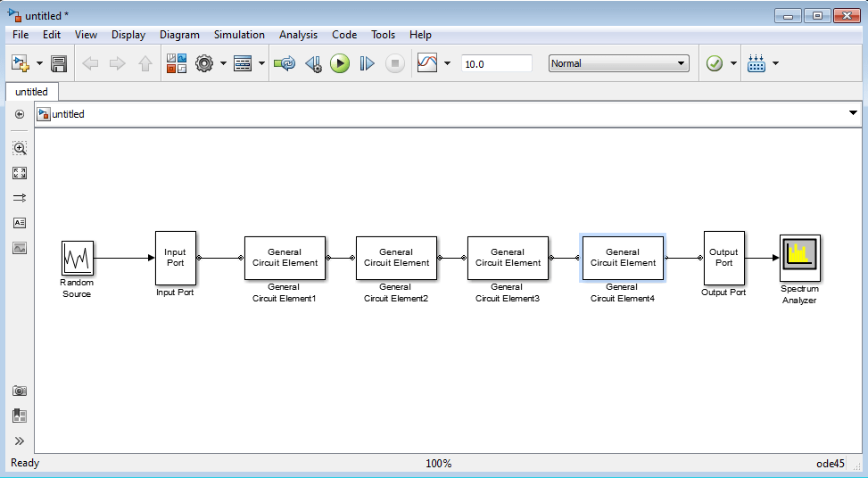The image size is (868, 478).
Task: Click the Save model icon
Action: [x=59, y=63]
